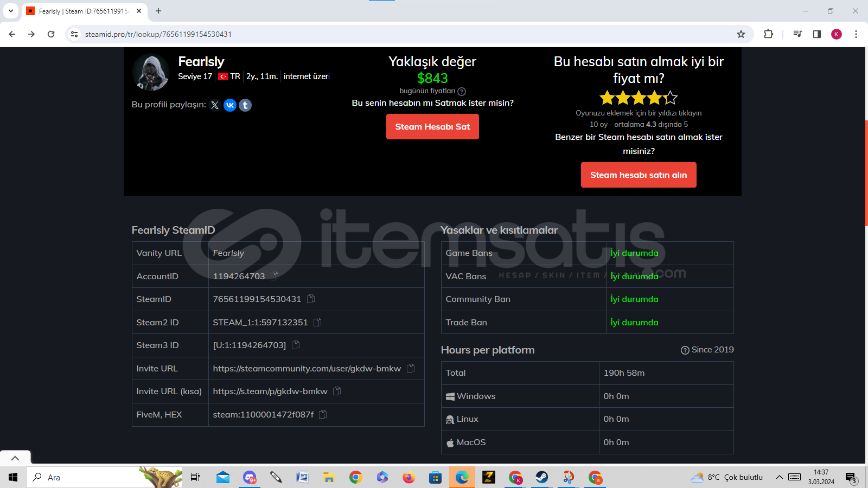Select the STEAM_1:1:597132351 text

point(260,322)
